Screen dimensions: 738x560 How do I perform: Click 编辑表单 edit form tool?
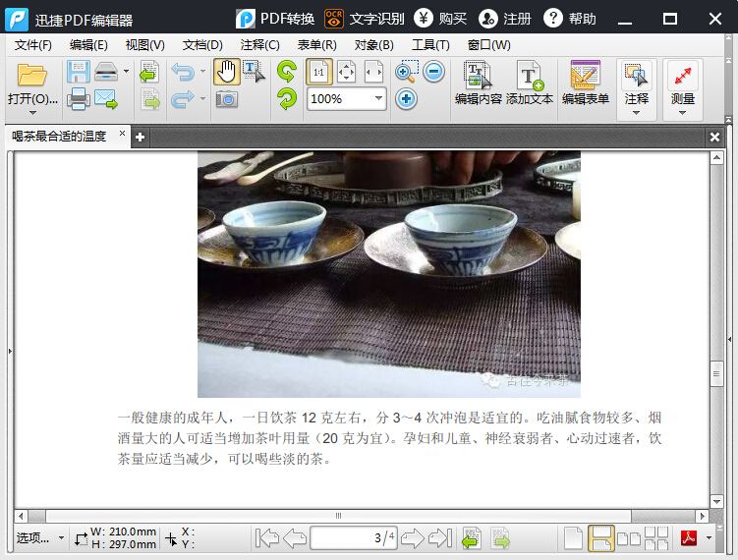(x=586, y=83)
